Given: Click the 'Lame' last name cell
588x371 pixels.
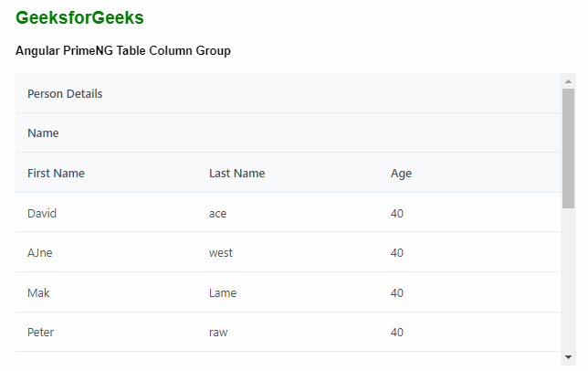Looking at the screenshot, I should coord(223,293).
